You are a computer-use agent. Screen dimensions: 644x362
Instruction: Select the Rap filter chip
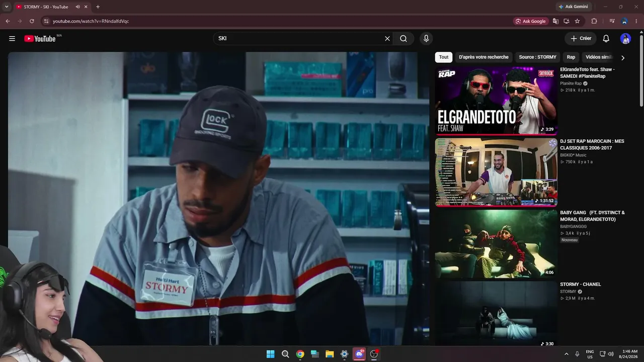pyautogui.click(x=571, y=57)
